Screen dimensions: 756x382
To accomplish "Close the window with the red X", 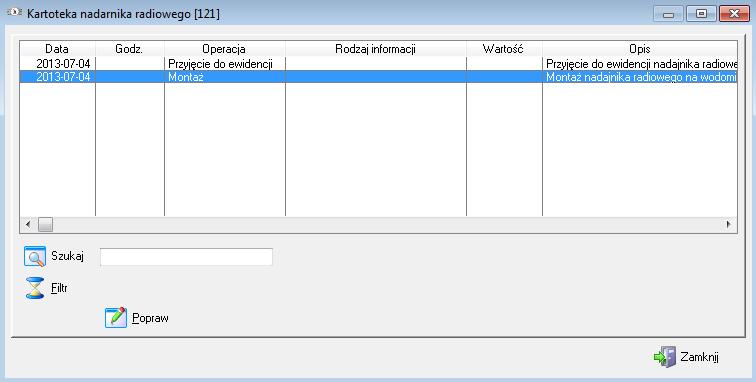I will point(734,14).
